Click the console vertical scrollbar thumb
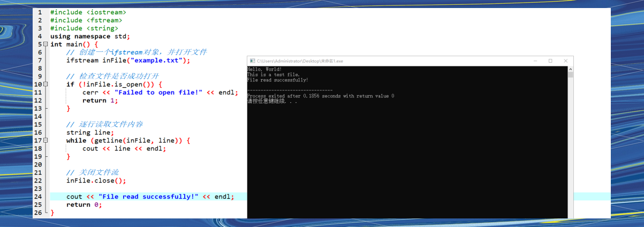The width and height of the screenshot is (644, 227). [x=571, y=75]
